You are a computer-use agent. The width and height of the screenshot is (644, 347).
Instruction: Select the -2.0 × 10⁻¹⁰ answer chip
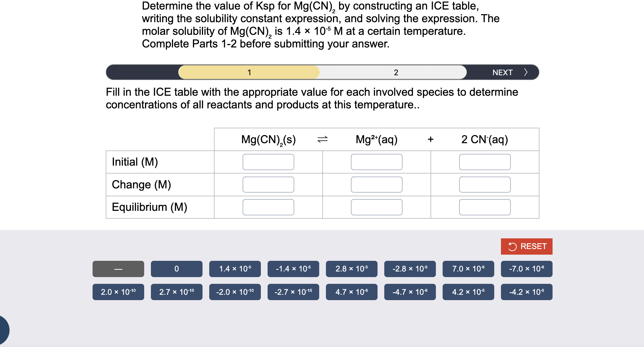pos(235,292)
